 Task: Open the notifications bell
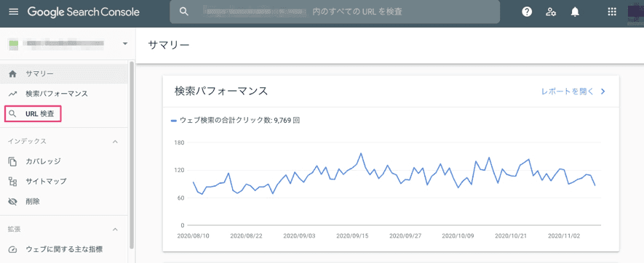[x=575, y=12]
